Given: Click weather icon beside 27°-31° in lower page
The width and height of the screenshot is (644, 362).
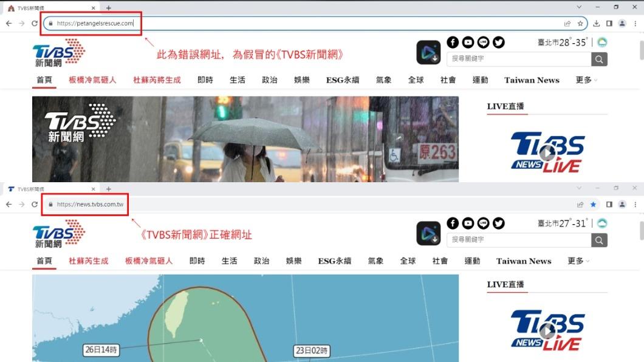Looking at the screenshot, I should pos(602,224).
